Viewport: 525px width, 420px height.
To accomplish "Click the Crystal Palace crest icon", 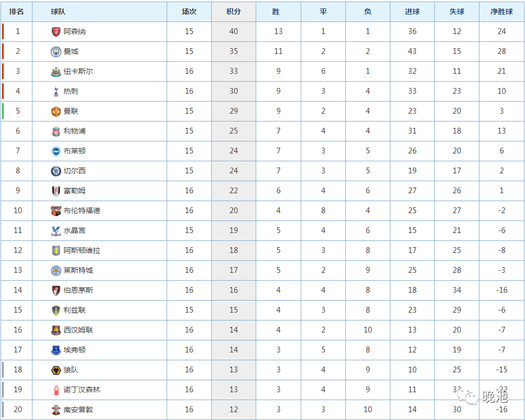I will tap(56, 230).
